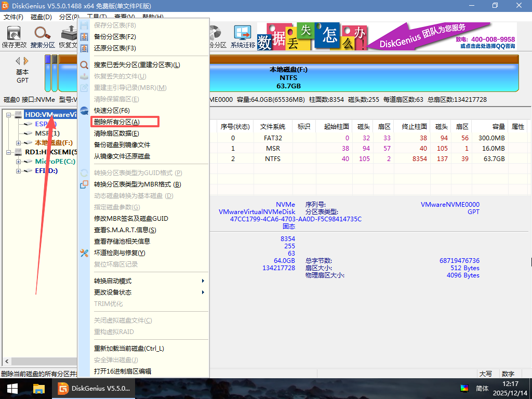
Task: Open File Explorer from the taskbar
Action: [x=39, y=388]
